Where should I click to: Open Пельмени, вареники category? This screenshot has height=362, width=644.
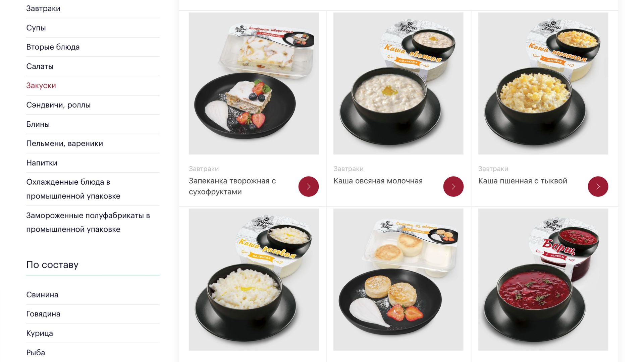coord(64,143)
